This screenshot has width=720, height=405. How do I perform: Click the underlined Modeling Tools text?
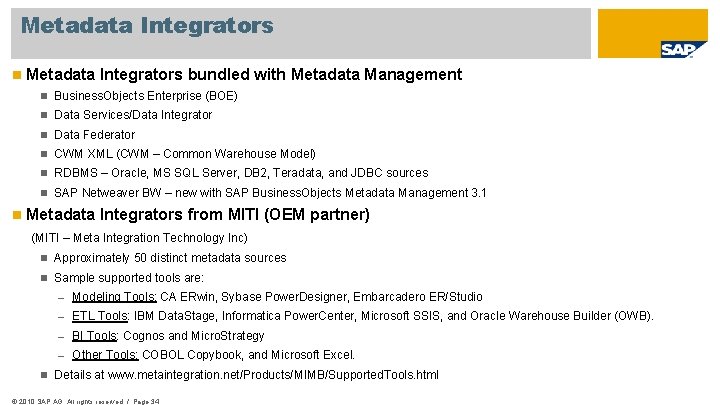[113, 297]
